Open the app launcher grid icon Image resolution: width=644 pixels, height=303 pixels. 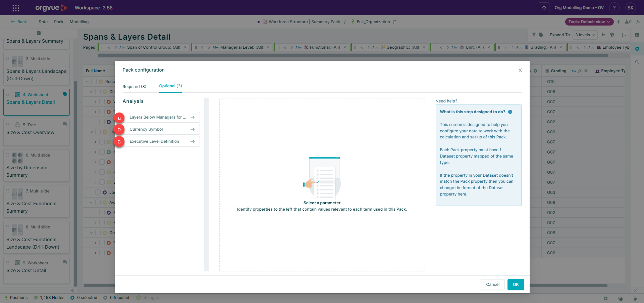(16, 8)
